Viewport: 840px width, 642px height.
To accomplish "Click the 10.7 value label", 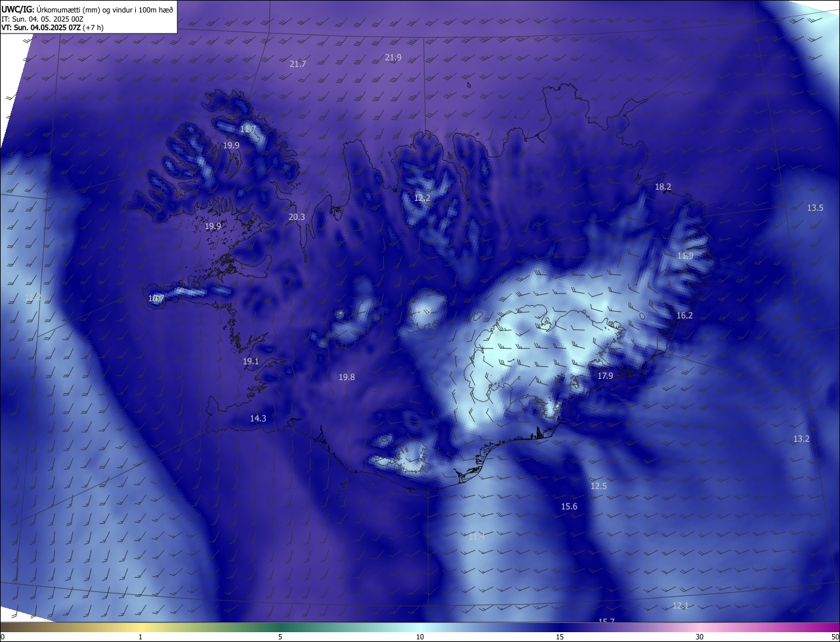I will 156,299.
